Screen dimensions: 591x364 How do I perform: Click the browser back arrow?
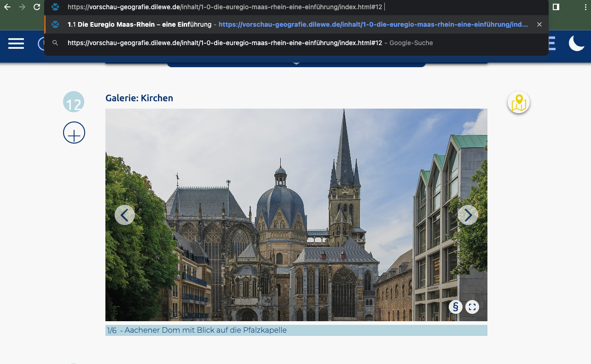click(7, 7)
